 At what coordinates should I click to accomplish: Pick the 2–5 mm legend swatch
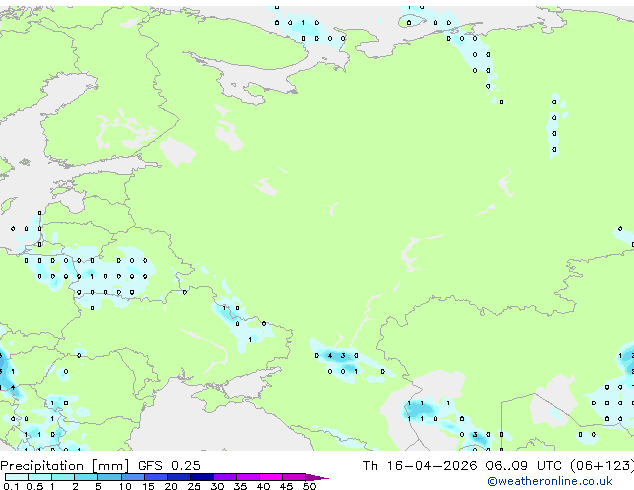(x=86, y=477)
